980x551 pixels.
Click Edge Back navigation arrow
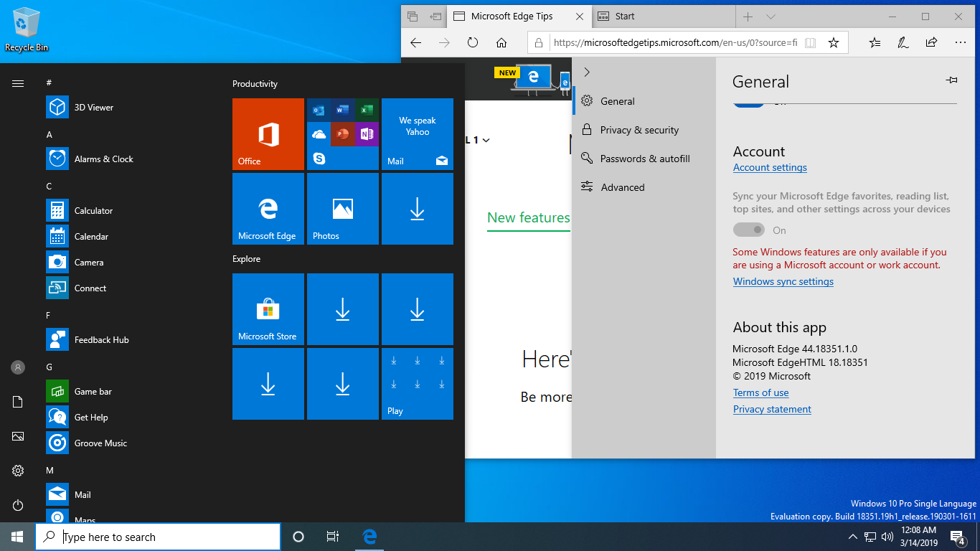[x=416, y=42]
